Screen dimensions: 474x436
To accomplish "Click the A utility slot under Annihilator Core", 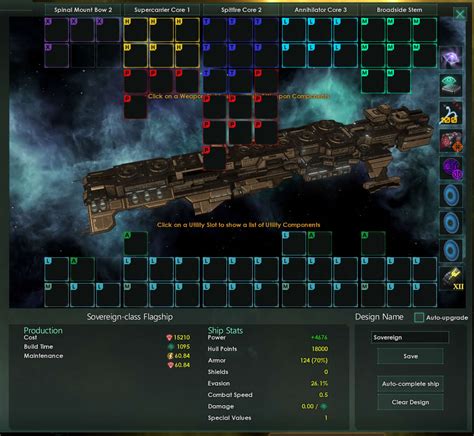I will point(320,244).
